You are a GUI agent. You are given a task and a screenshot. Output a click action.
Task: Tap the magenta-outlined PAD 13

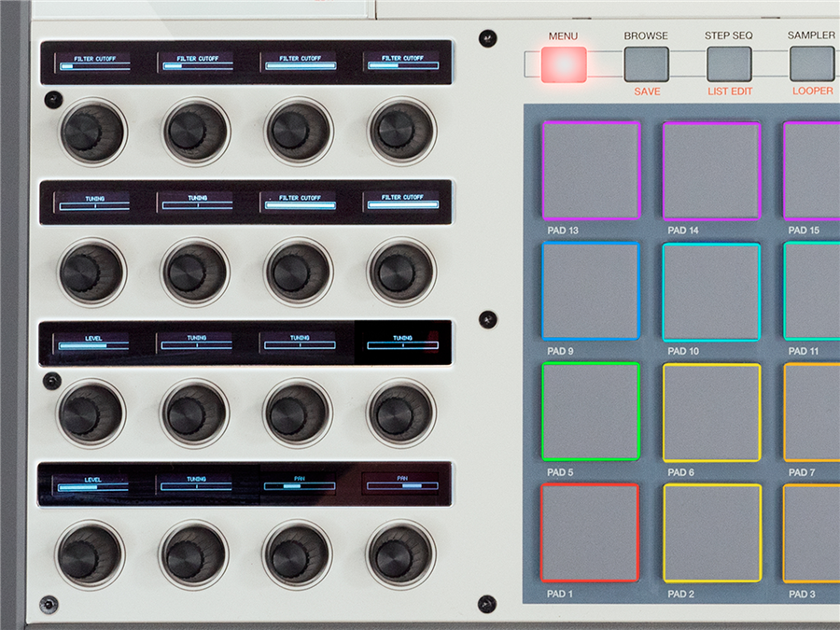[590, 168]
